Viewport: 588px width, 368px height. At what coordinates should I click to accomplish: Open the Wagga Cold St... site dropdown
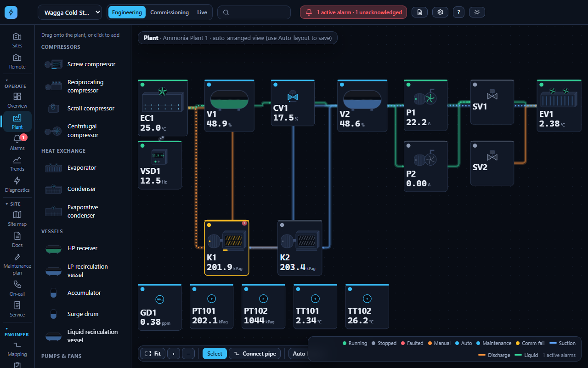click(70, 12)
